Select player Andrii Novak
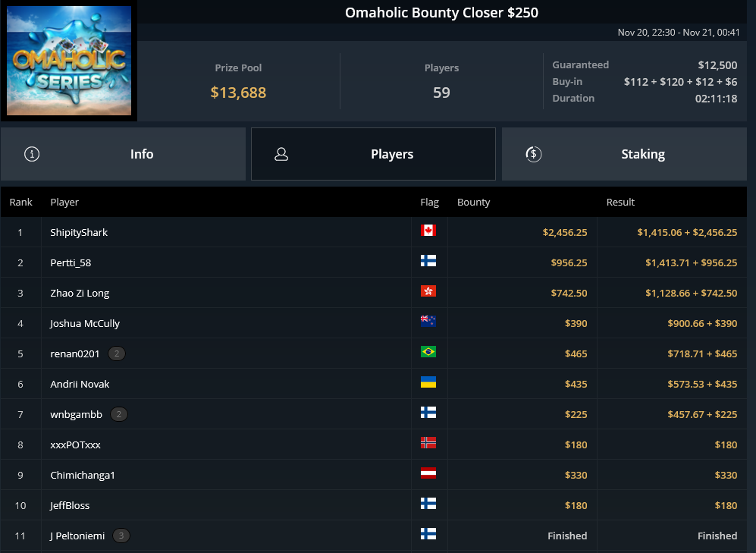Viewport: 756px width, 553px height. point(80,385)
